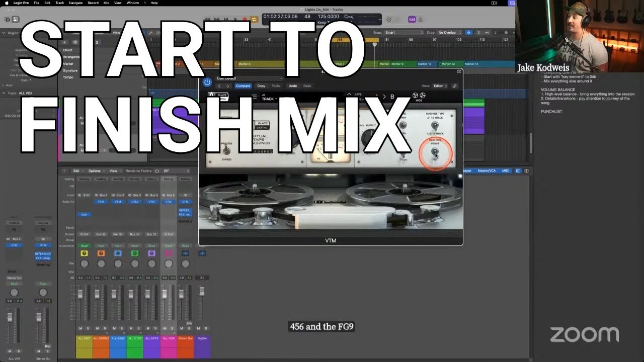Toggle Sends on Faders power button
Image resolution: width=644 pixels, height=362 pixels.
coord(157,171)
